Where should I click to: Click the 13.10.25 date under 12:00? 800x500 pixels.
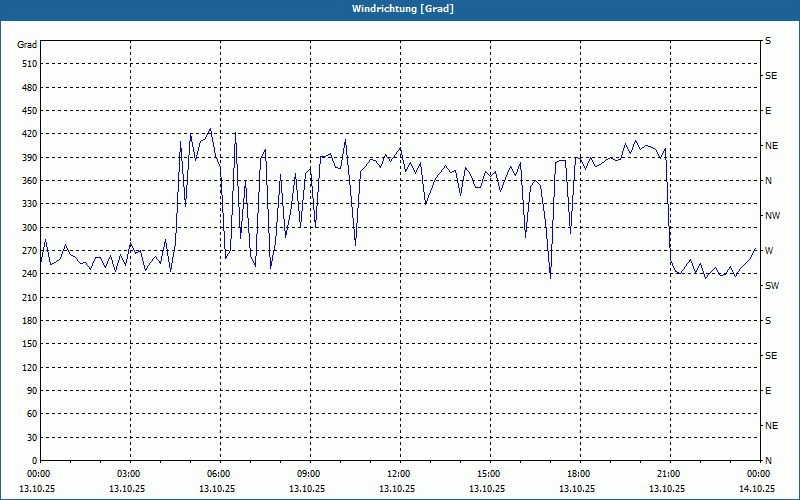[x=397, y=488]
